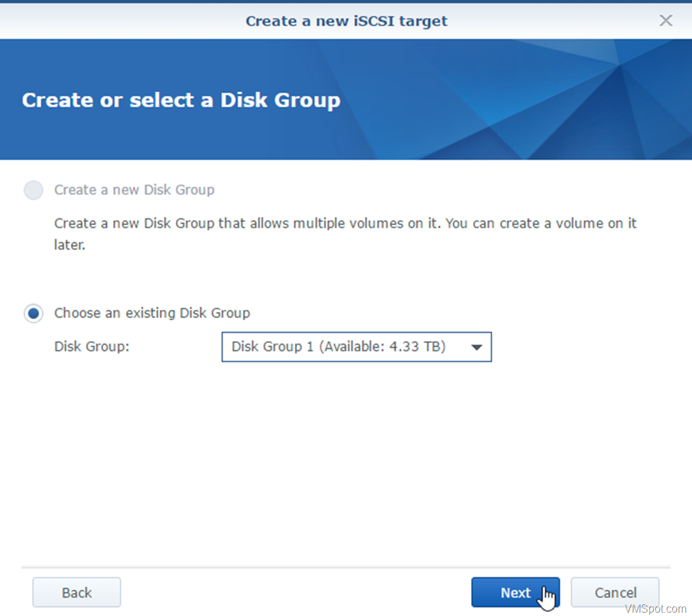Image resolution: width=692 pixels, height=616 pixels.
Task: Cancel the iSCSI target wizard
Action: point(615,592)
